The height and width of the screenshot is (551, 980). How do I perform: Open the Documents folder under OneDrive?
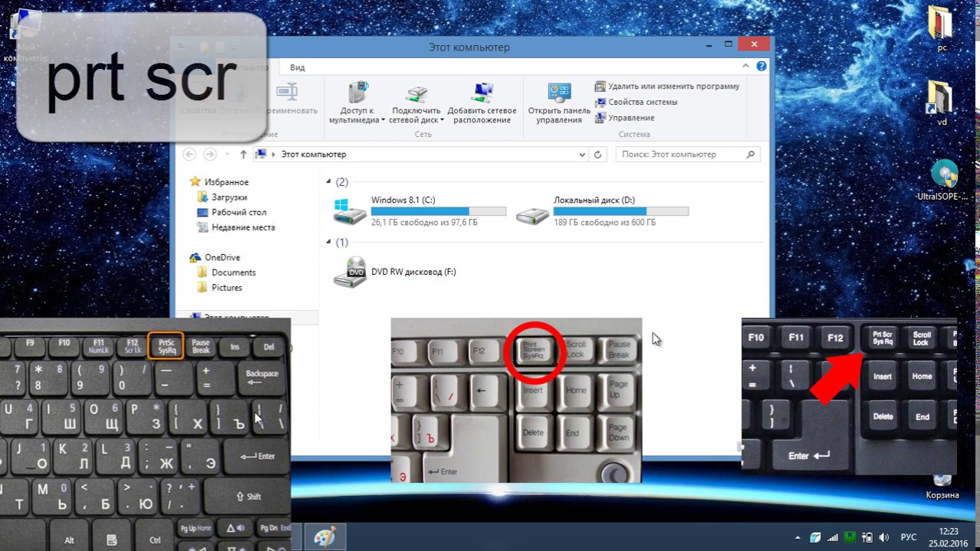pos(226,272)
